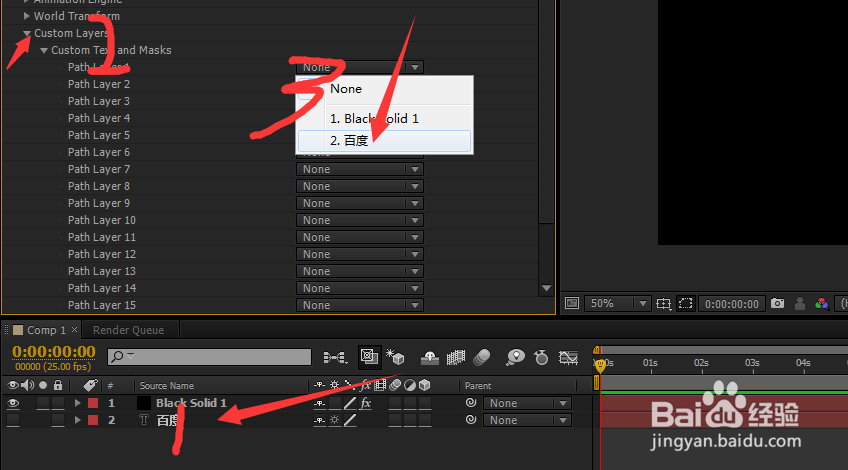Show layer 2 百度 video visibility box
Viewport: 848px width, 470px height.
pos(13,420)
